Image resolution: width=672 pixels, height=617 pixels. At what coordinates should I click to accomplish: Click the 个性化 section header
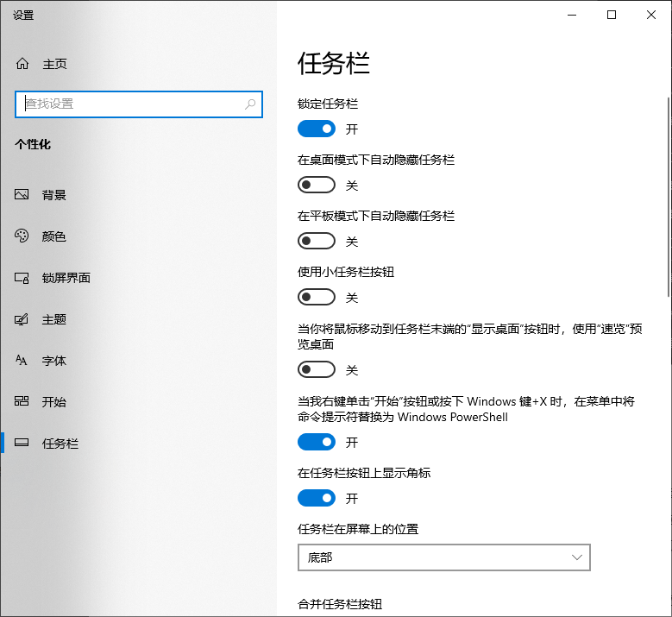[x=33, y=144]
